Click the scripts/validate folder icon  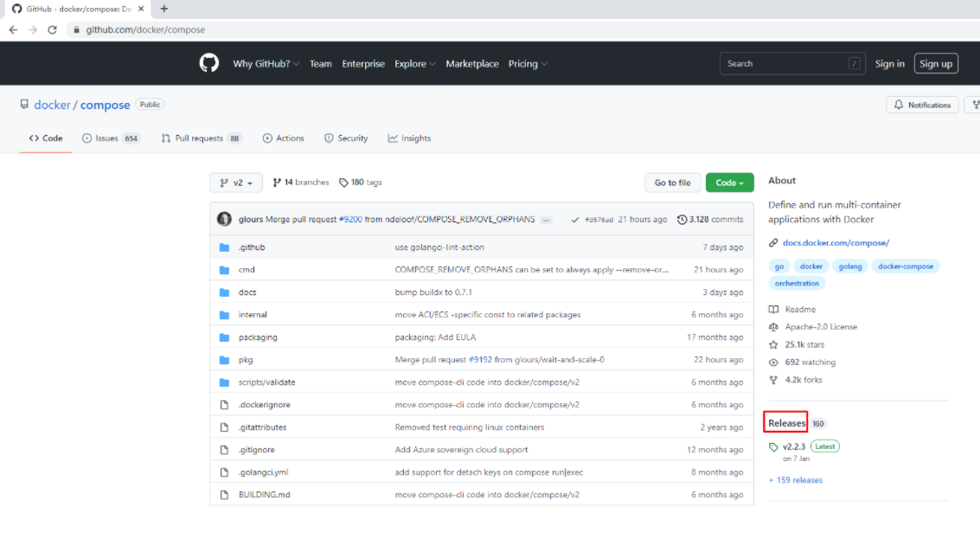(x=224, y=382)
